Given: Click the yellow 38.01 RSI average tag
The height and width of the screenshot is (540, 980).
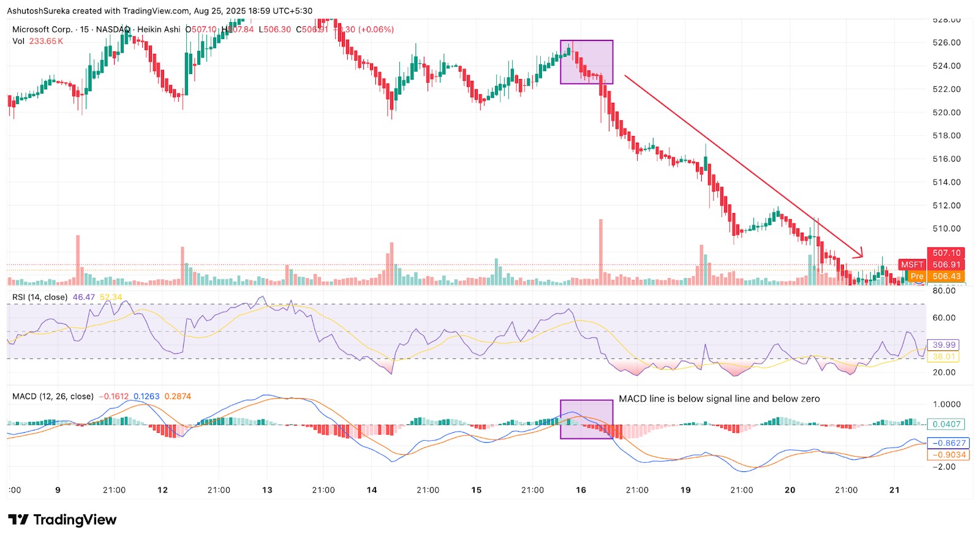Looking at the screenshot, I should (x=944, y=356).
